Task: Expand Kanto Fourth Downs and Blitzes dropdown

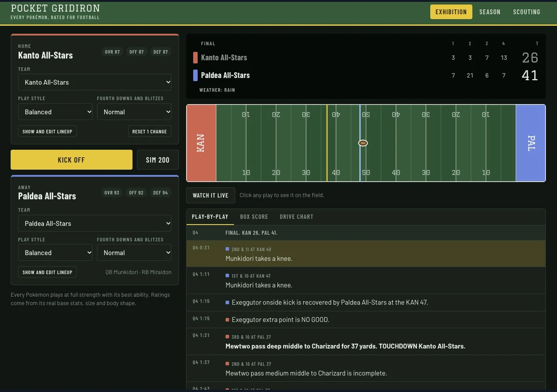Action: tap(134, 112)
